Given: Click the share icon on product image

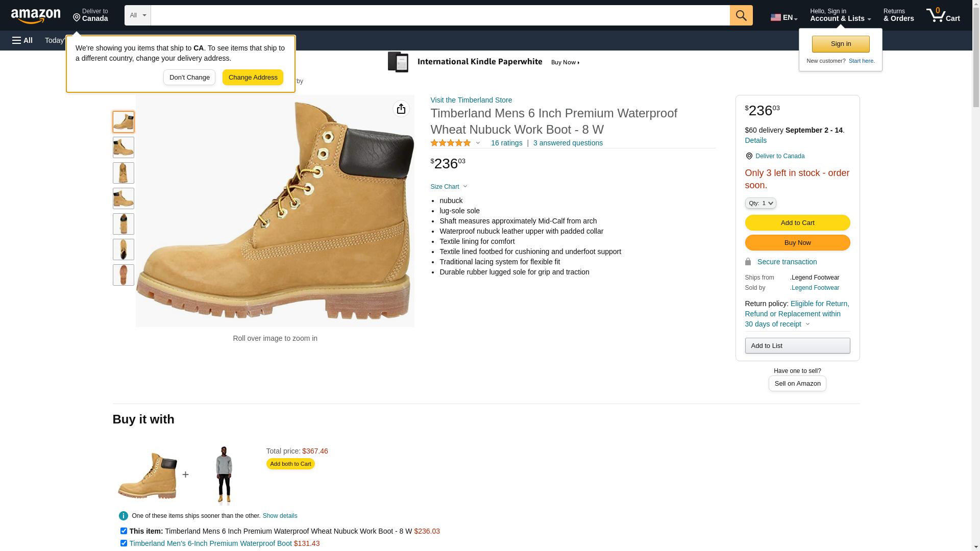Looking at the screenshot, I should point(401,109).
